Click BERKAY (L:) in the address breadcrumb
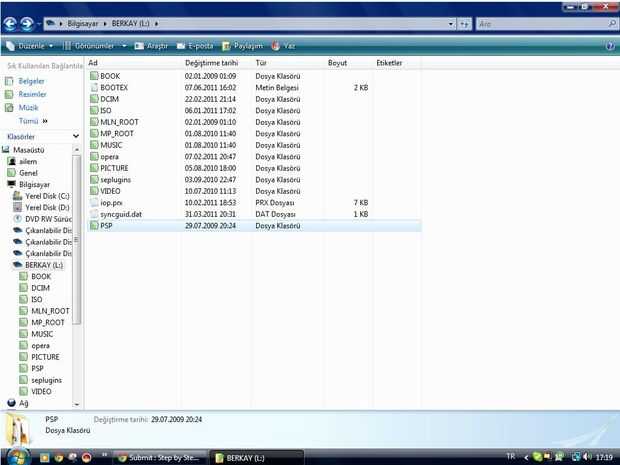Viewport: 620px width, 465px height. [130, 23]
